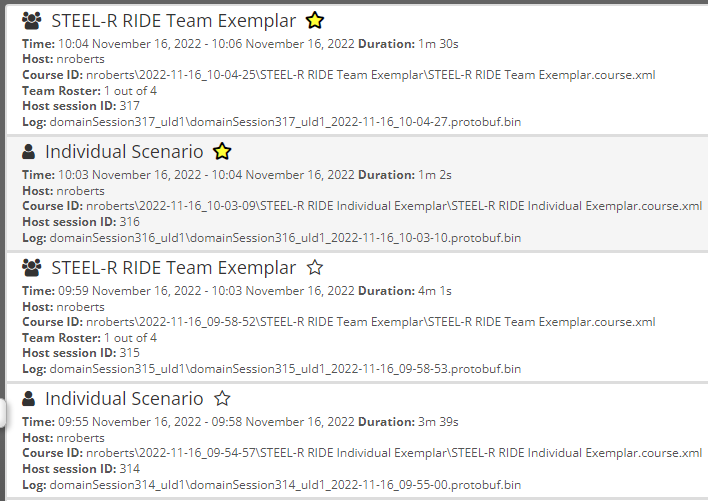Screen dimensions: 708x501
Task: Select the domainSession317 log file path
Action: (285, 122)
